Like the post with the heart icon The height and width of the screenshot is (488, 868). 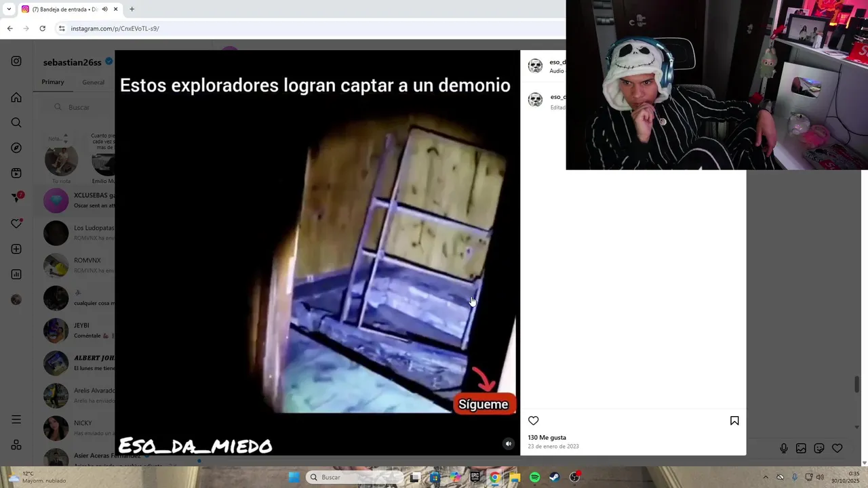[534, 421]
